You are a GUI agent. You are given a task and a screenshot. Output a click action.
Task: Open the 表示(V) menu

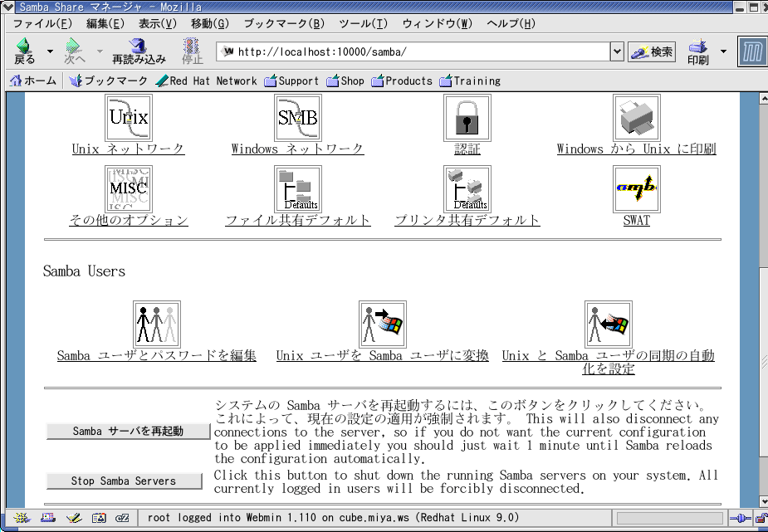point(157,23)
